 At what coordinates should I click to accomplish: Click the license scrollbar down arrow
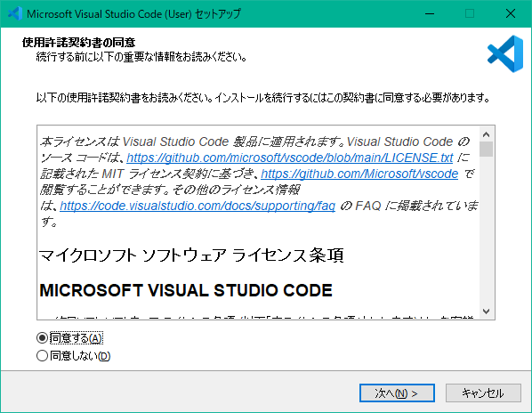click(x=486, y=312)
